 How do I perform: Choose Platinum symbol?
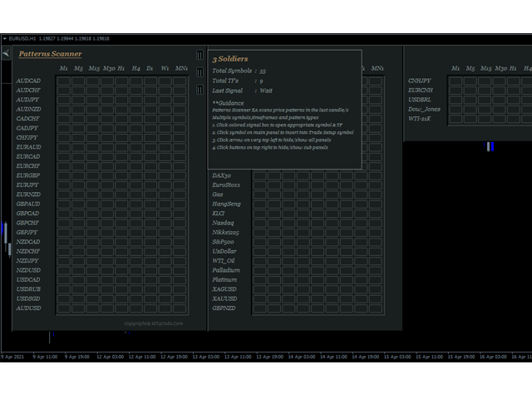coord(224,280)
